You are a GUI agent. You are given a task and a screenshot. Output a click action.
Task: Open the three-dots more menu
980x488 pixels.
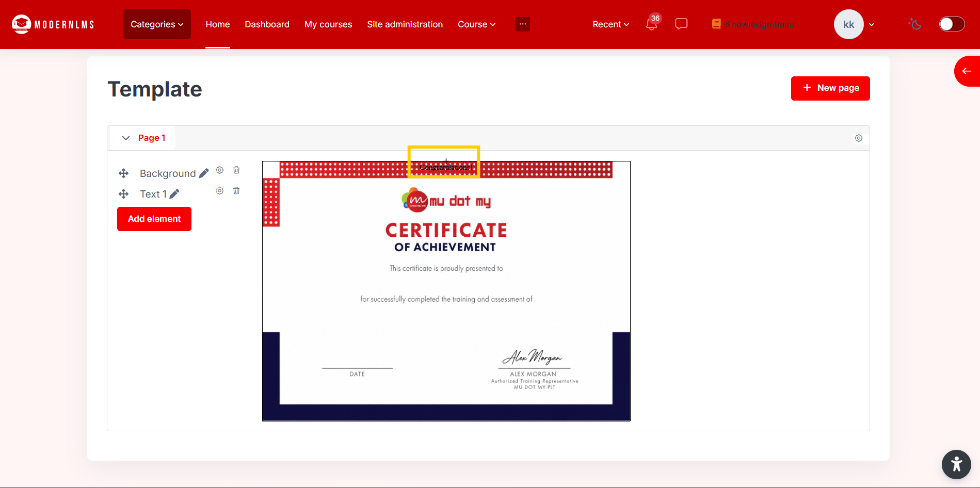point(522,24)
